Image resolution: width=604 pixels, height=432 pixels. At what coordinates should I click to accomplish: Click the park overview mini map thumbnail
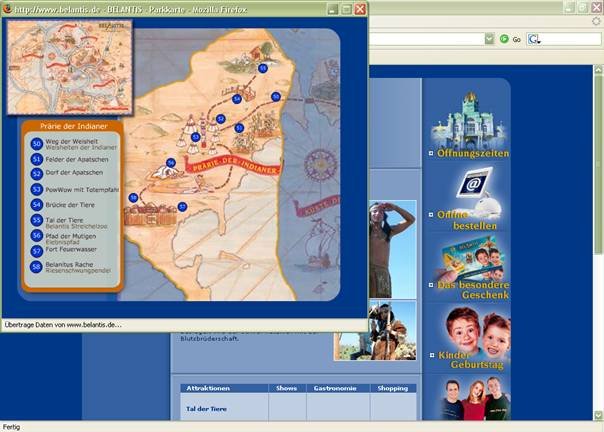pos(70,66)
